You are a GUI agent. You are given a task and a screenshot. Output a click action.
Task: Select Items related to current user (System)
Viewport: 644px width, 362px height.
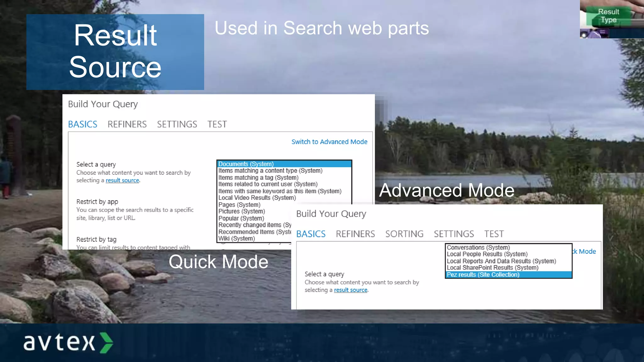coord(268,184)
